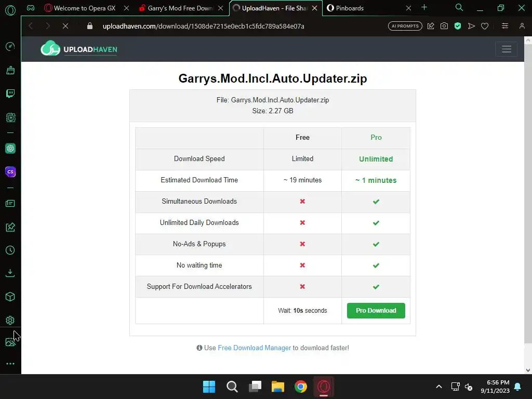Open Pinboards edit icon in sidebar
Screen dimensions: 532x399
tap(10, 227)
